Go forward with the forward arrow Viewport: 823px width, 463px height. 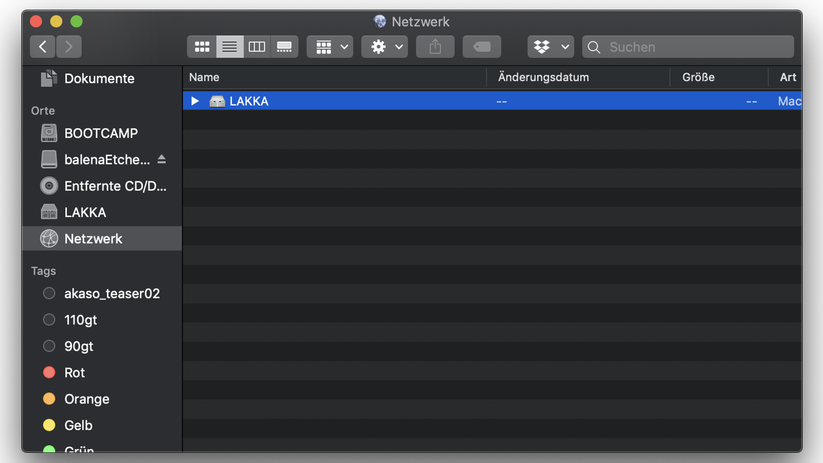69,47
